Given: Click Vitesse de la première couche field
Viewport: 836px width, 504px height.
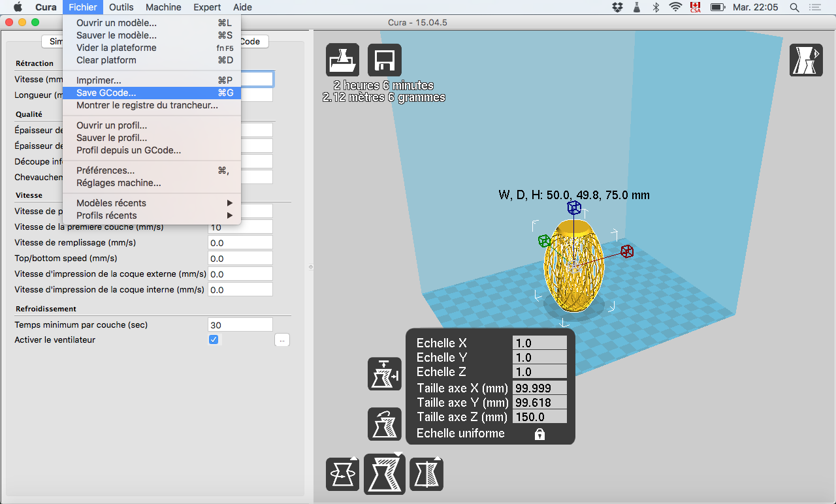Looking at the screenshot, I should pyautogui.click(x=240, y=227).
